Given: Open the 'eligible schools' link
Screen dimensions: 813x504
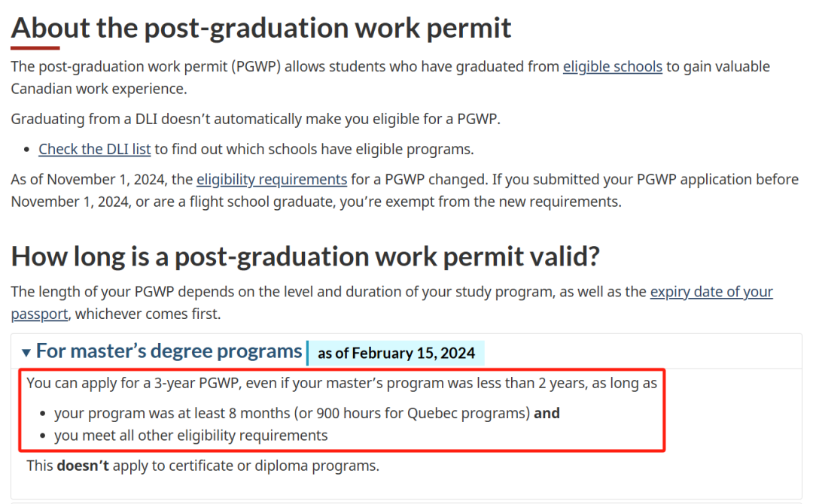Looking at the screenshot, I should point(612,66).
